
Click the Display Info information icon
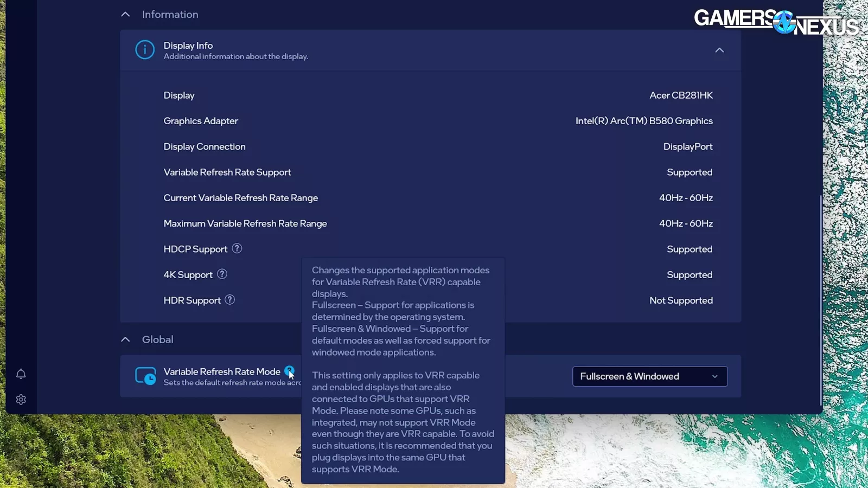[144, 49]
